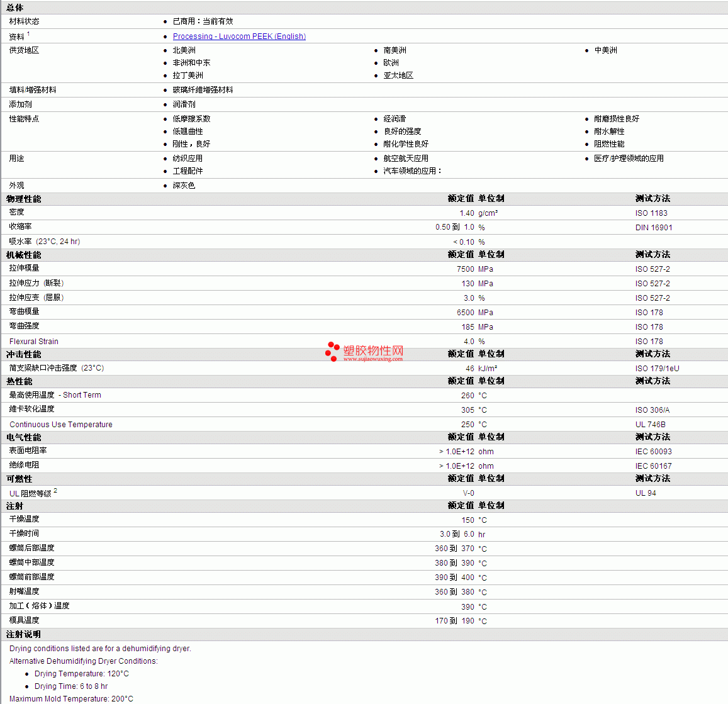Click the V-0 flammability rating
The width and height of the screenshot is (728, 704).
469,493
